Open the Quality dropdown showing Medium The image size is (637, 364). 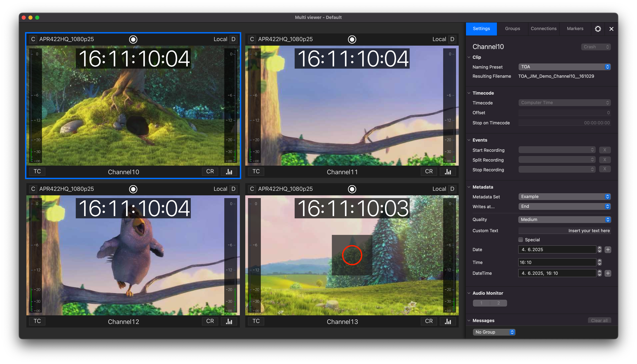[x=564, y=220]
